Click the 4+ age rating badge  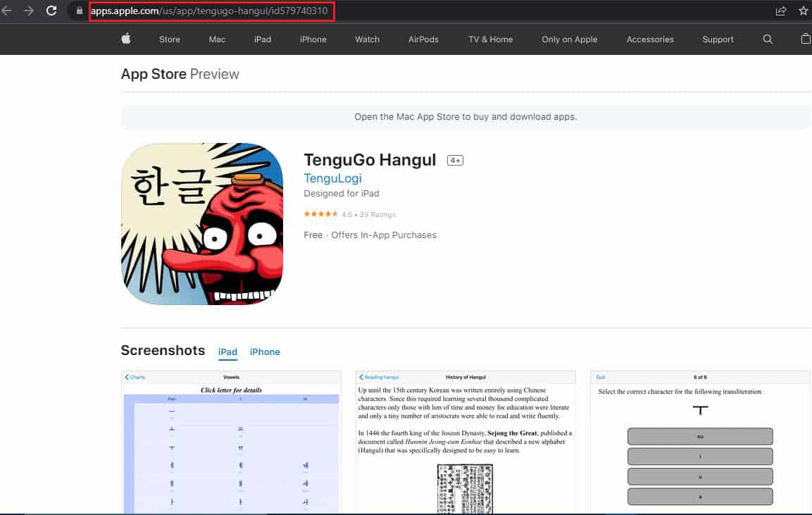[x=455, y=161]
